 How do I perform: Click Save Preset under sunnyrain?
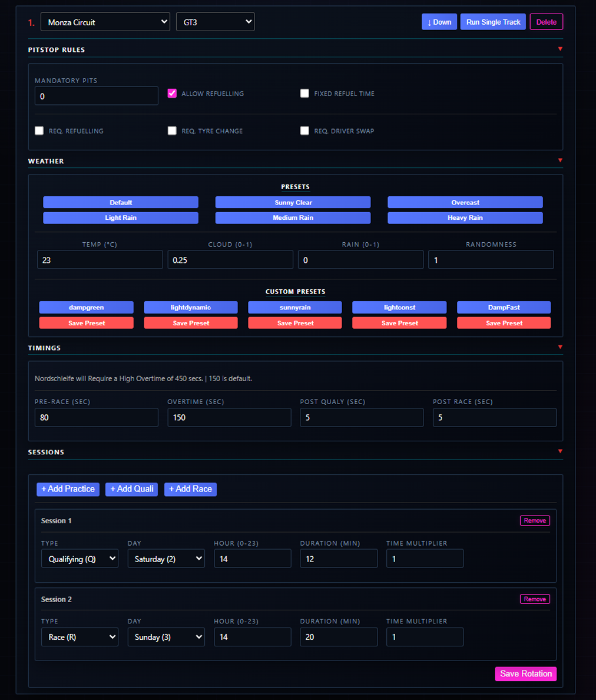pyautogui.click(x=295, y=323)
